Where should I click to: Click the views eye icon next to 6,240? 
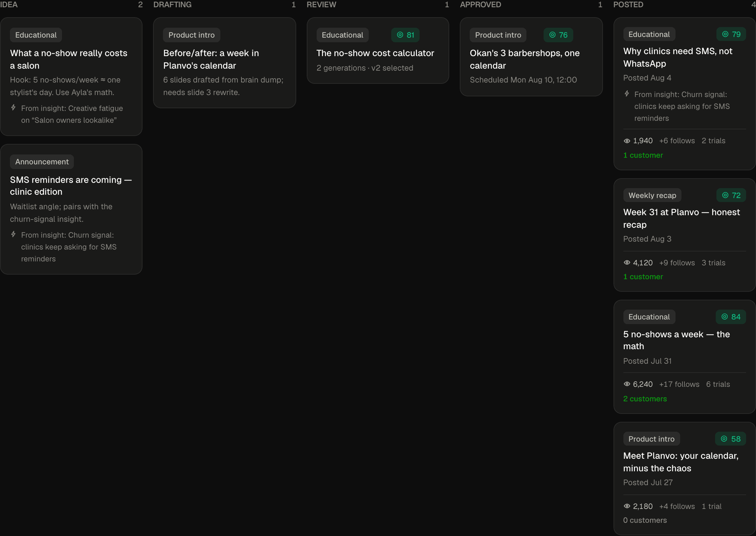(627, 384)
